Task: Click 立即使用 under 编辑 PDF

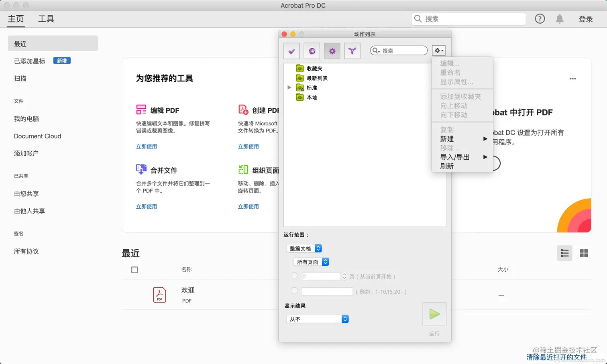Action: point(147,146)
